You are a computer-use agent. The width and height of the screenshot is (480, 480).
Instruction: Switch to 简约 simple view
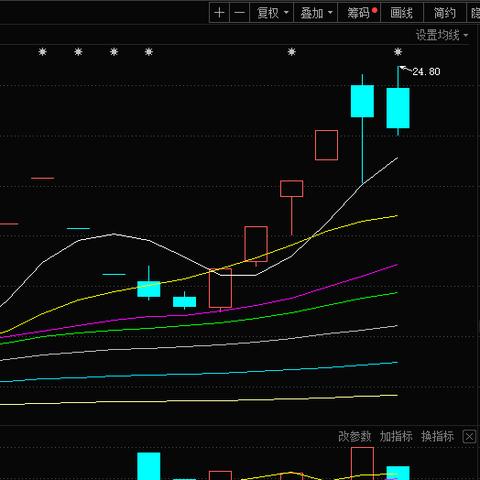coord(445,13)
